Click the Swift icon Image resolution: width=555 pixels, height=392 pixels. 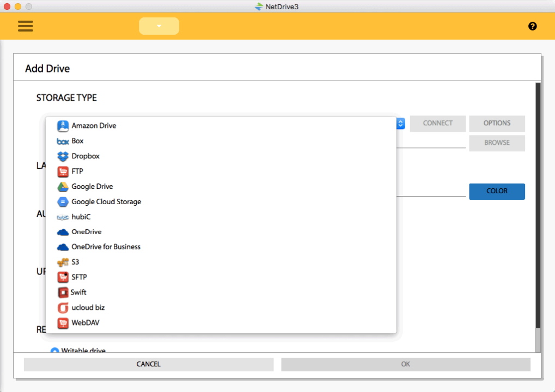pyautogui.click(x=63, y=292)
